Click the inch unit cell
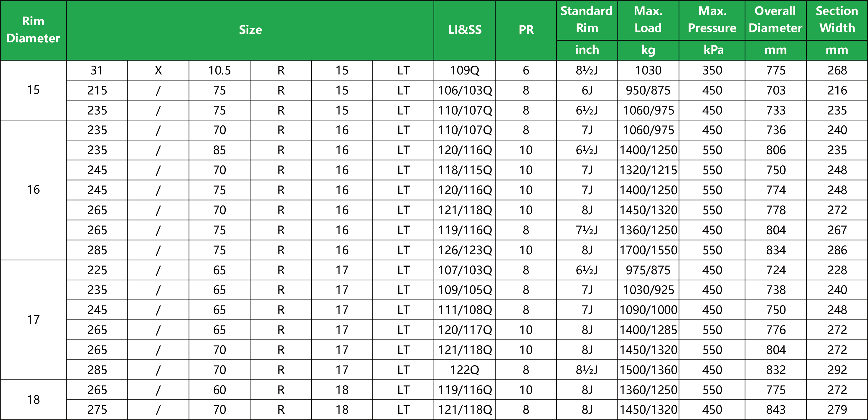The width and height of the screenshot is (868, 420). pyautogui.click(x=587, y=50)
